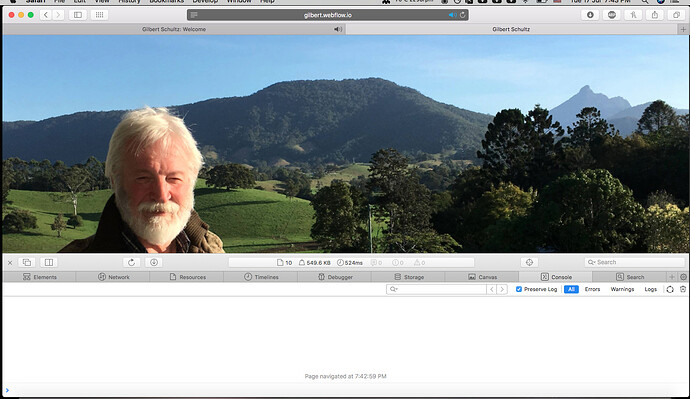Start element selection crosshair tool

tap(529, 263)
